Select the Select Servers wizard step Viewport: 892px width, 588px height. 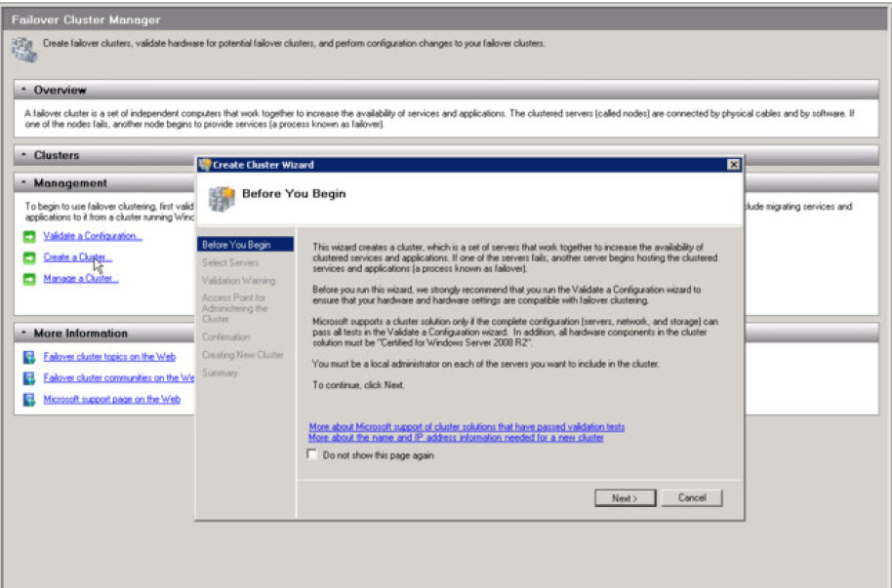click(x=230, y=262)
